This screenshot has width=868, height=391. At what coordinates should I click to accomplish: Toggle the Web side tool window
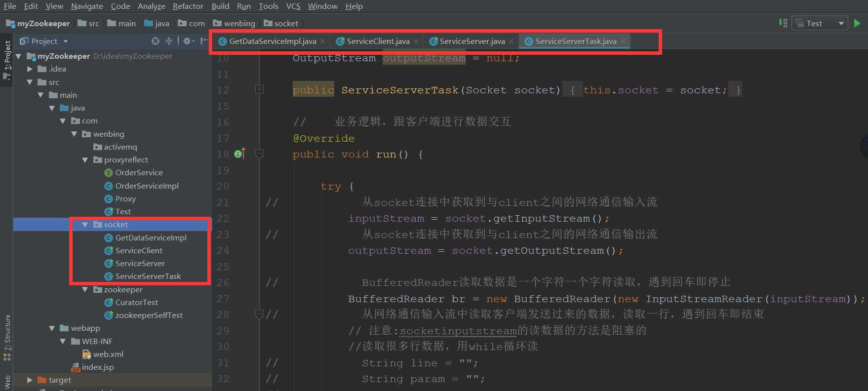click(x=7, y=382)
